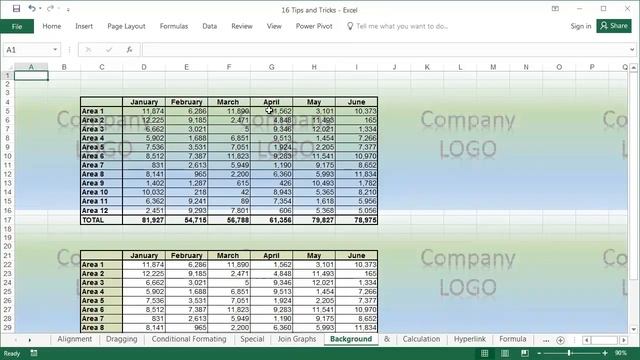This screenshot has width=640, height=360.
Task: Click the Select All corner triangle
Action: [x=9, y=67]
